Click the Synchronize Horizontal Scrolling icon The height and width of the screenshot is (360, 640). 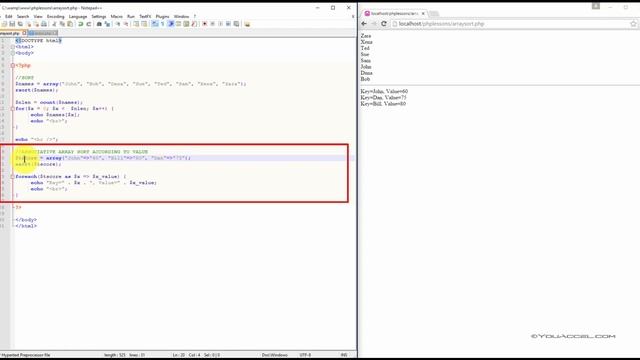(x=144, y=24)
